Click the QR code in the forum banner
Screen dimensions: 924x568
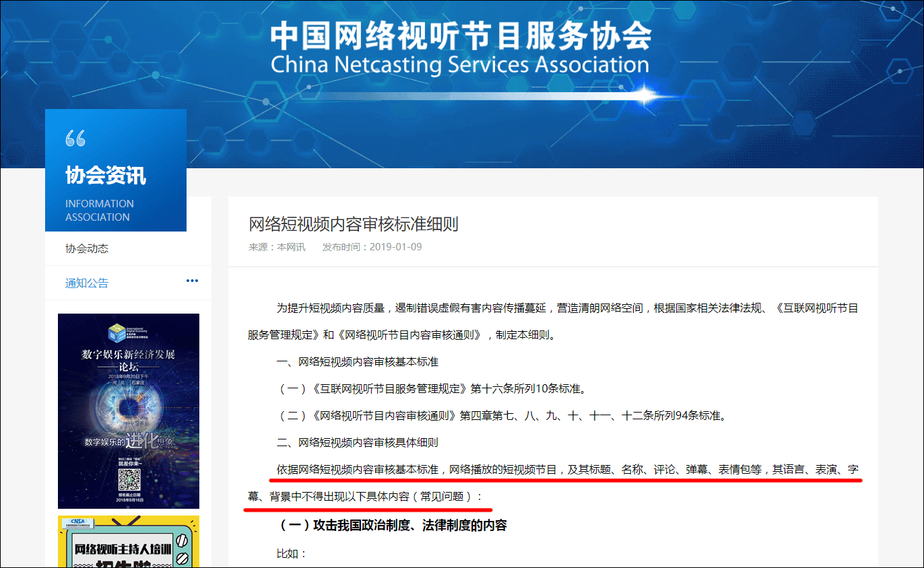(x=129, y=479)
